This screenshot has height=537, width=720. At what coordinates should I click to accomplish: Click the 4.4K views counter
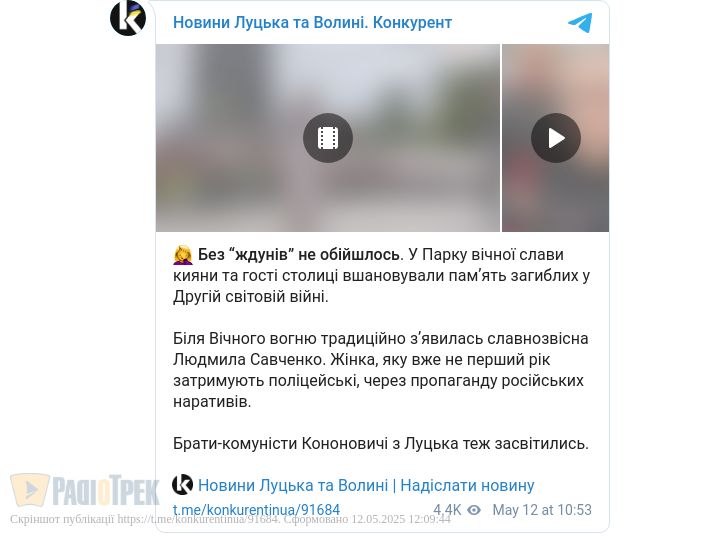pyautogui.click(x=447, y=510)
